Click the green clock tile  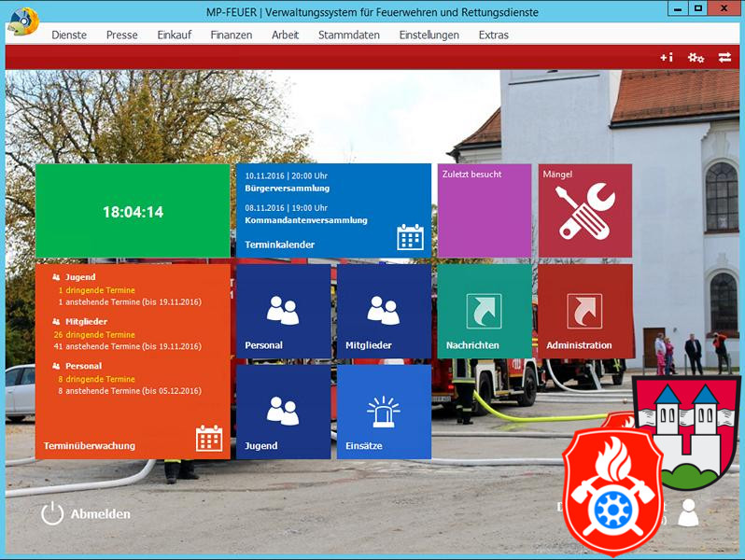[x=133, y=212]
